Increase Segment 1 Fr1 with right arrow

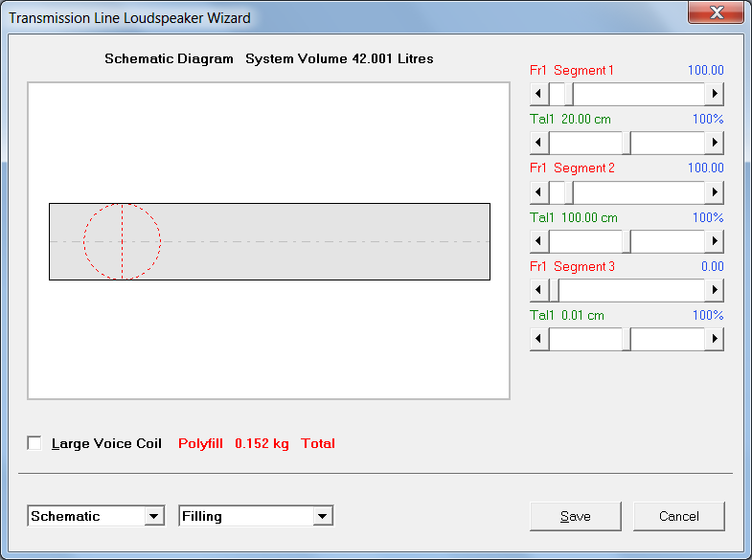pyautogui.click(x=714, y=94)
